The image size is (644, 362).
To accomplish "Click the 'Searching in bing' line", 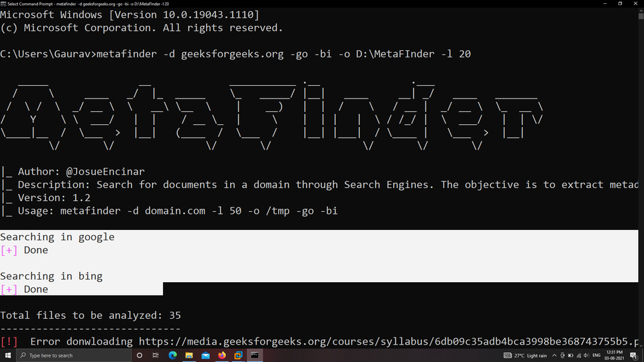I will coord(52,276).
